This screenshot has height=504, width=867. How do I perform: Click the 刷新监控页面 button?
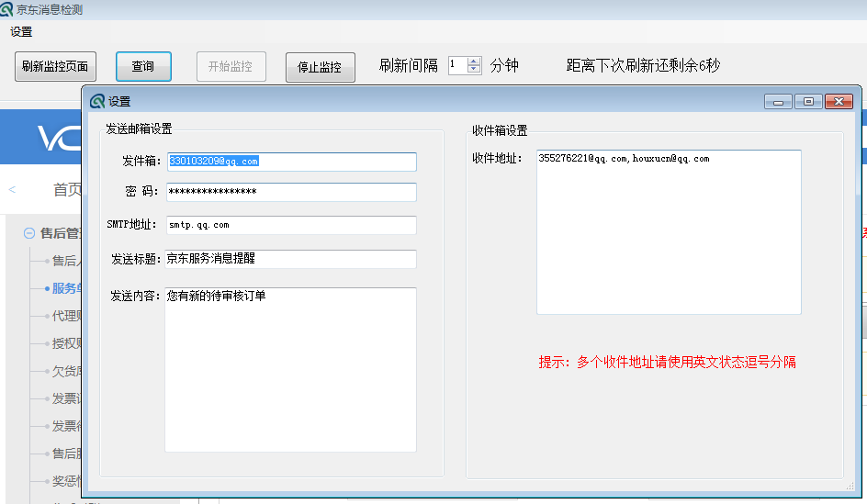click(x=55, y=66)
